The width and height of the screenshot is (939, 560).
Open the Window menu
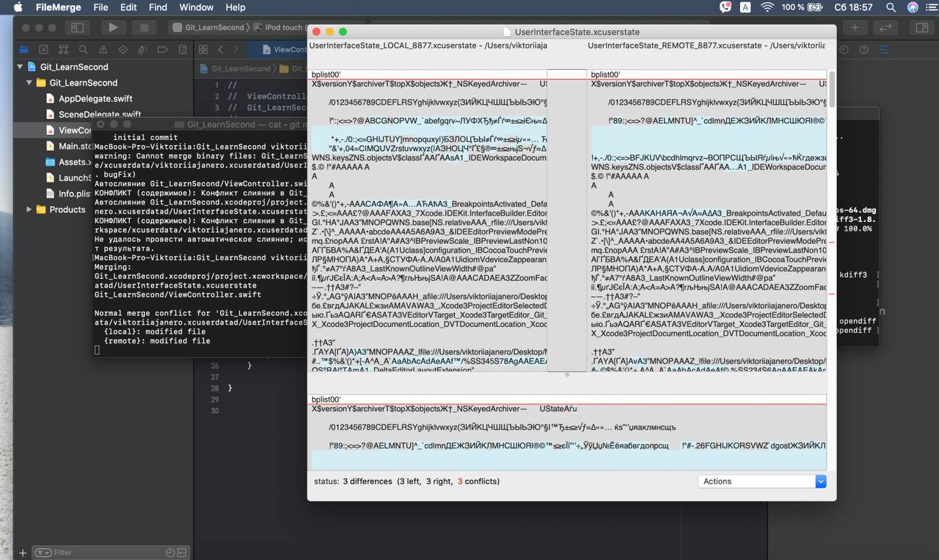pyautogui.click(x=197, y=7)
